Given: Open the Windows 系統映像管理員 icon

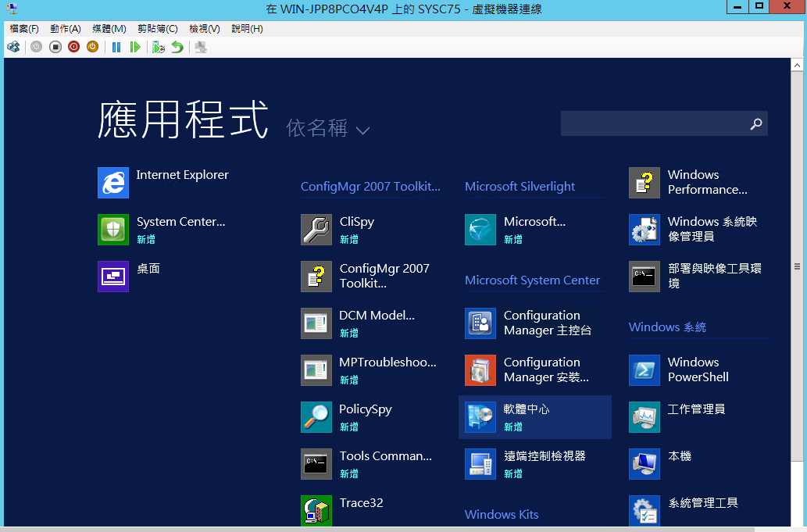Looking at the screenshot, I should click(645, 230).
